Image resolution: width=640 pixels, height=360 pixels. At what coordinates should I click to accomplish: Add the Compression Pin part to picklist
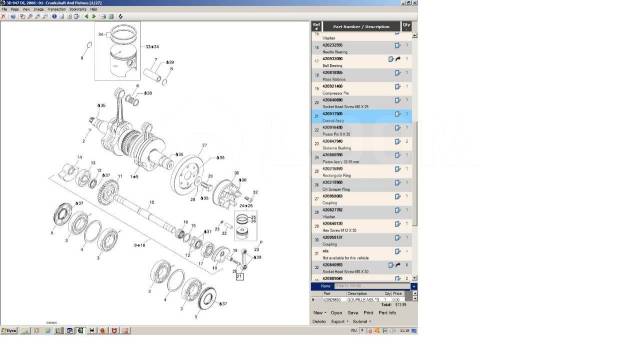pos(398,87)
